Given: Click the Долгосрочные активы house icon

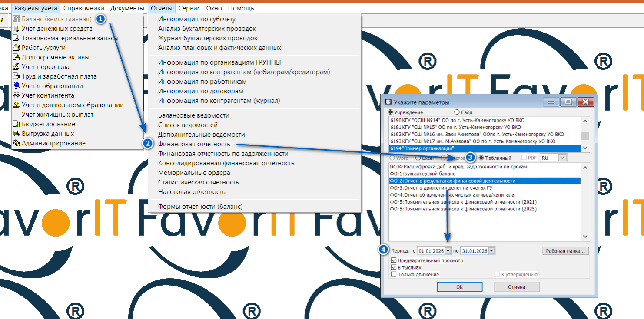Looking at the screenshot, I should [x=17, y=57].
